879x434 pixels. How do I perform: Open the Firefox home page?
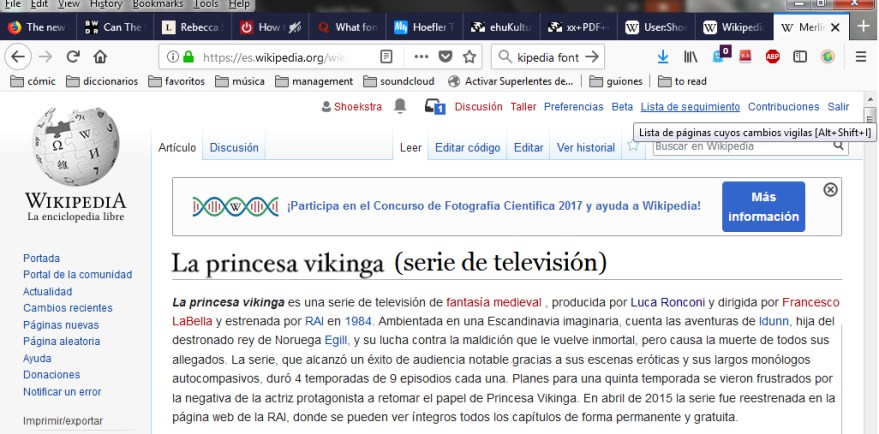tap(100, 57)
